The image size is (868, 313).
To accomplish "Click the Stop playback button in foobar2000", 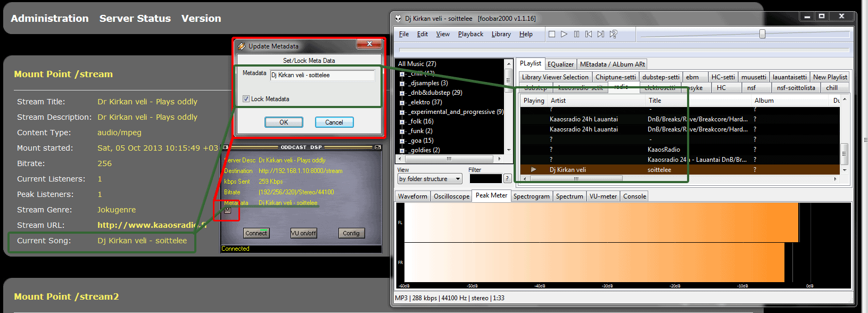I will (552, 34).
